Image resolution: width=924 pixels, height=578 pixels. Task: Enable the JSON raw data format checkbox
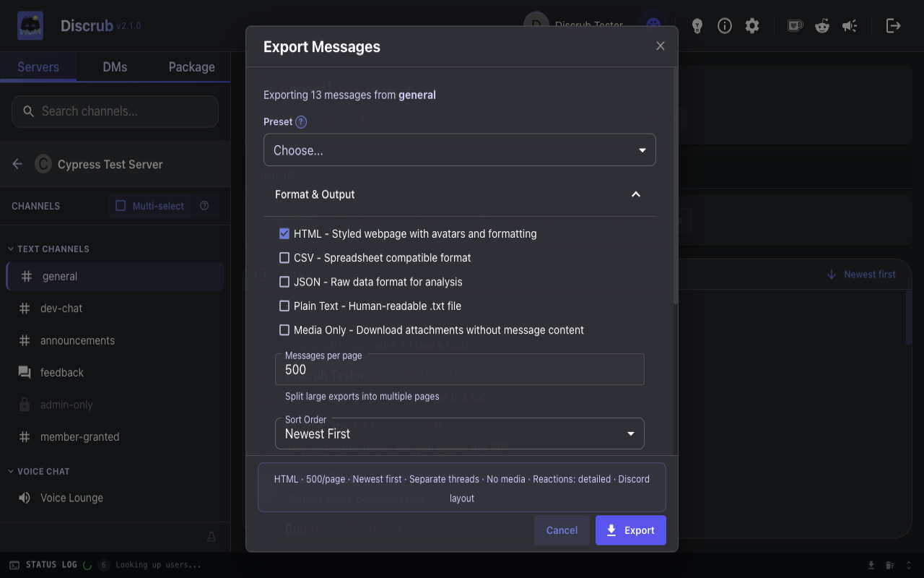[x=284, y=282]
